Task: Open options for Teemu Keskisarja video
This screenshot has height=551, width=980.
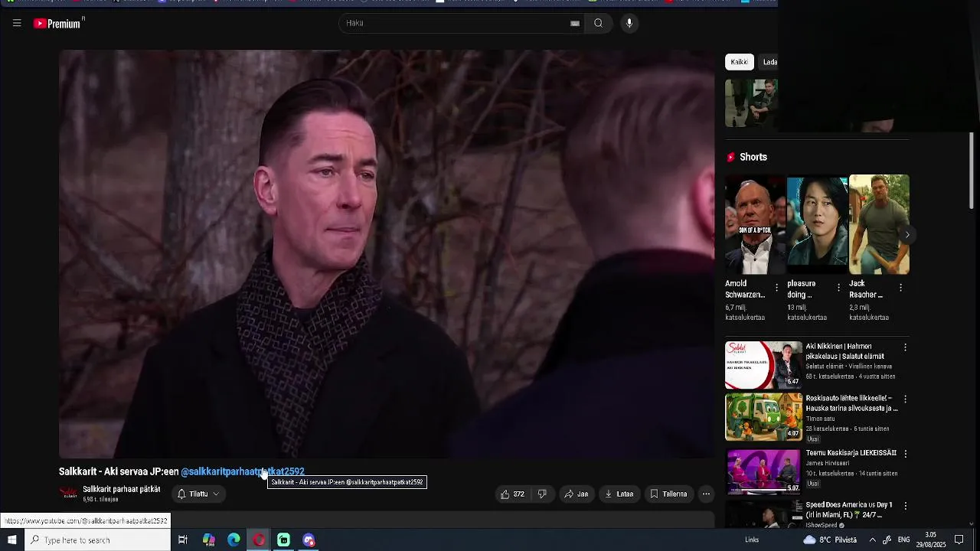Action: point(905,454)
